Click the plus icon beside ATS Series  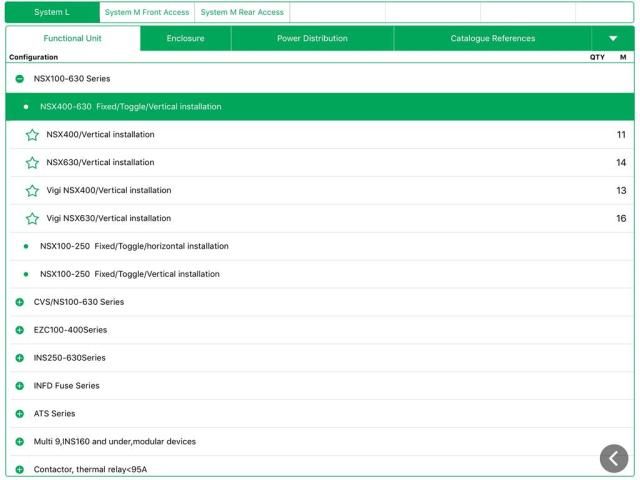[x=20, y=414]
